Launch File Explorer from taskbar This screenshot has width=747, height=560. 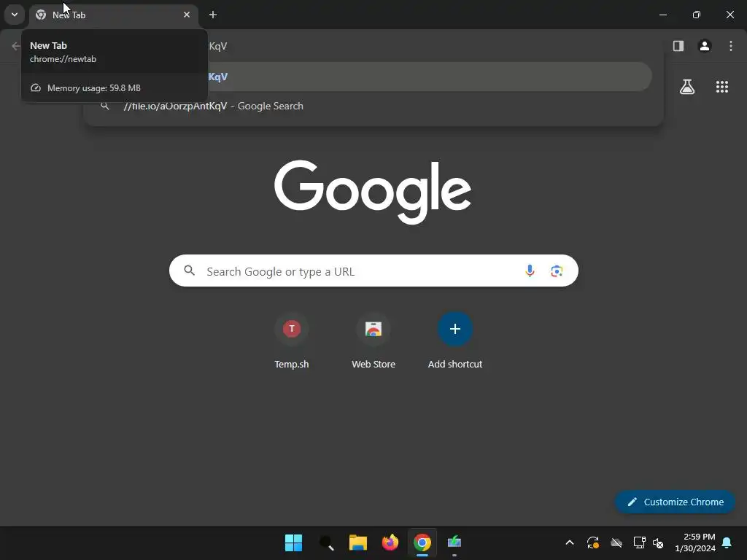(x=357, y=542)
